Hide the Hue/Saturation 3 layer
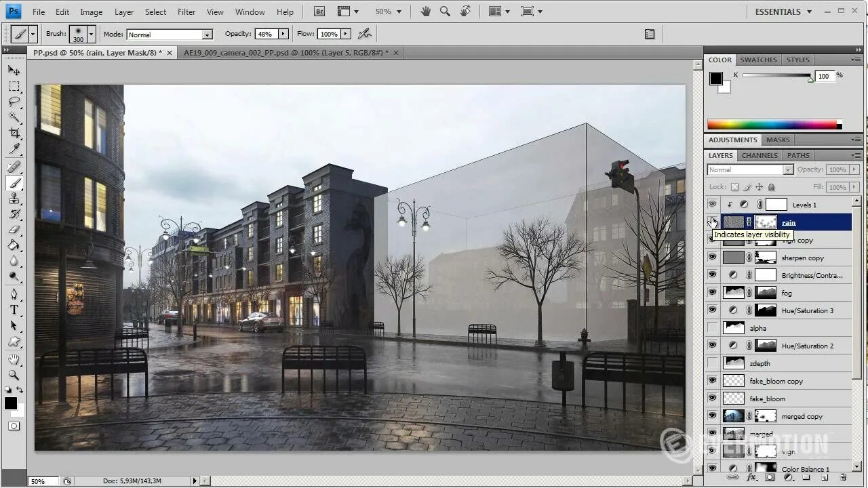This screenshot has height=488, width=868. (x=712, y=310)
